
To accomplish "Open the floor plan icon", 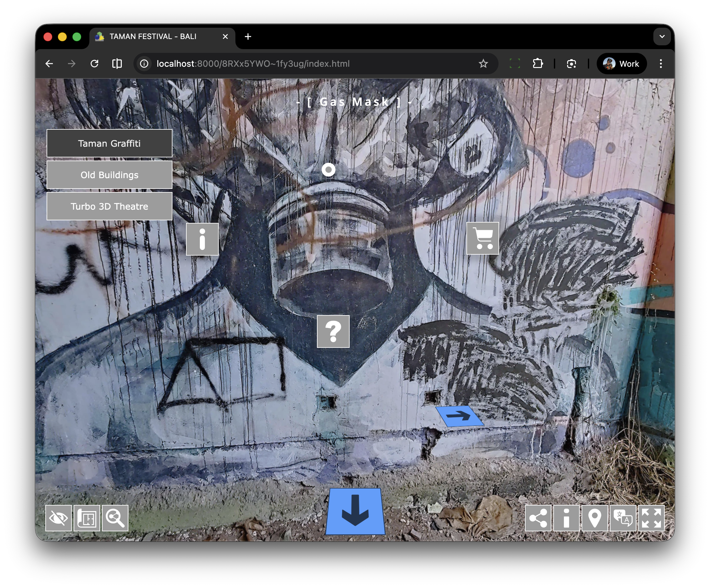I will [x=87, y=518].
